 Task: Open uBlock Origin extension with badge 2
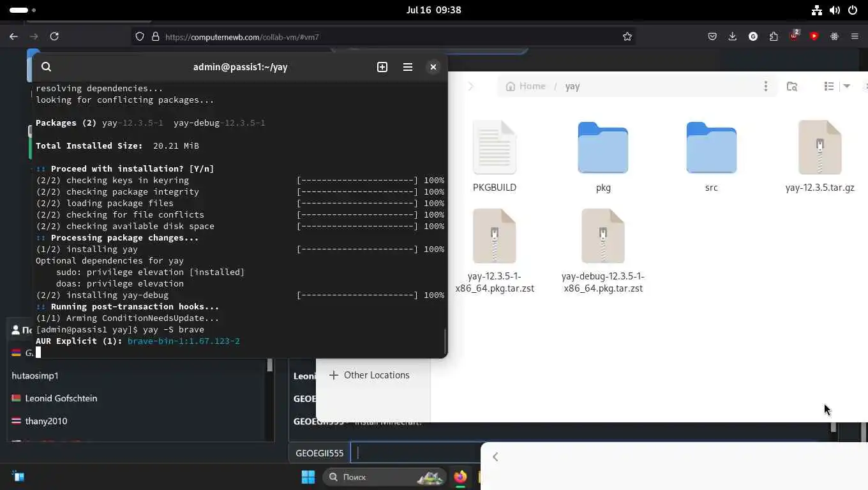point(794,36)
